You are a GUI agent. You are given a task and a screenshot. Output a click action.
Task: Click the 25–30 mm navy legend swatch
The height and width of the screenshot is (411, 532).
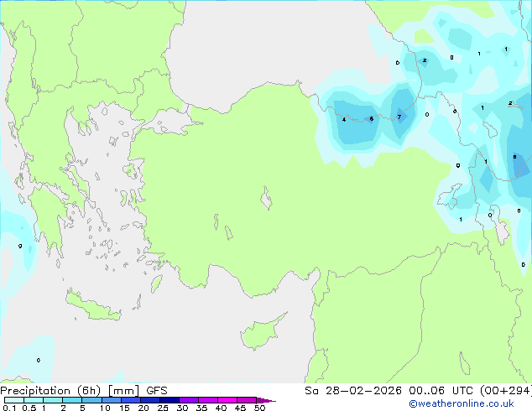(169, 400)
